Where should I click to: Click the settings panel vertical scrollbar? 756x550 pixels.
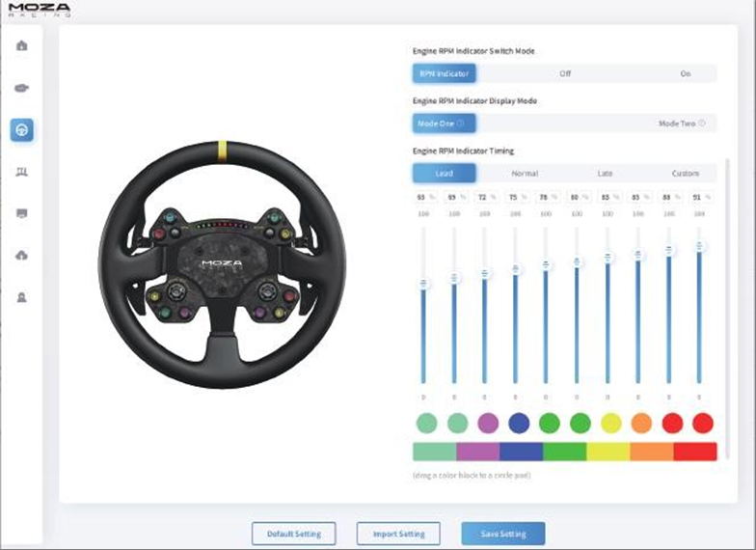coord(727,308)
